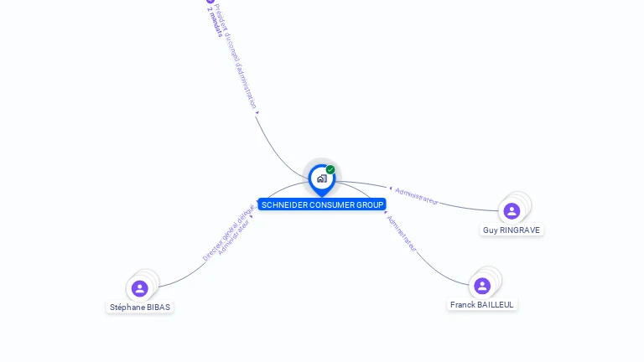Click the purple plus circle near 2 mandats
The height and width of the screenshot is (362, 644).
click(x=210, y=1)
